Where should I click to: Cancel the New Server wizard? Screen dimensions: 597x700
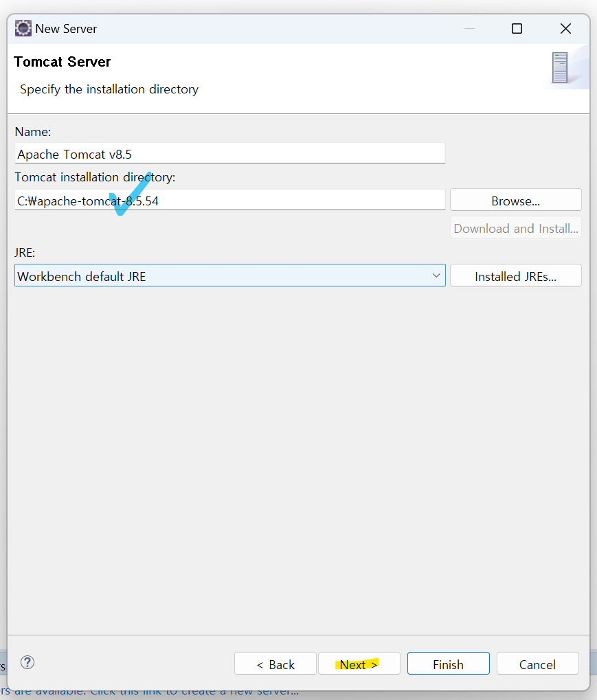(x=538, y=664)
